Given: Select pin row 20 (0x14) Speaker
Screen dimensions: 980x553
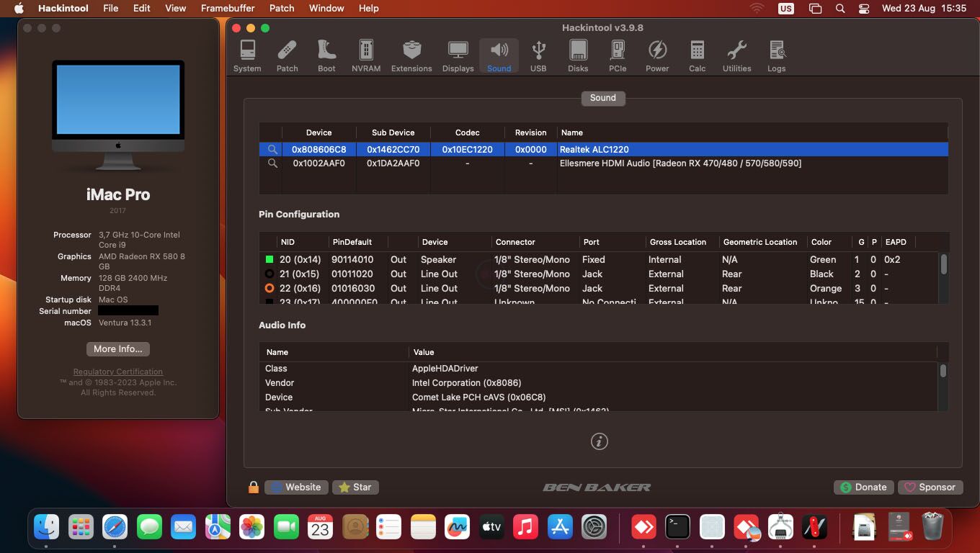Looking at the screenshot, I should pyautogui.click(x=600, y=259).
